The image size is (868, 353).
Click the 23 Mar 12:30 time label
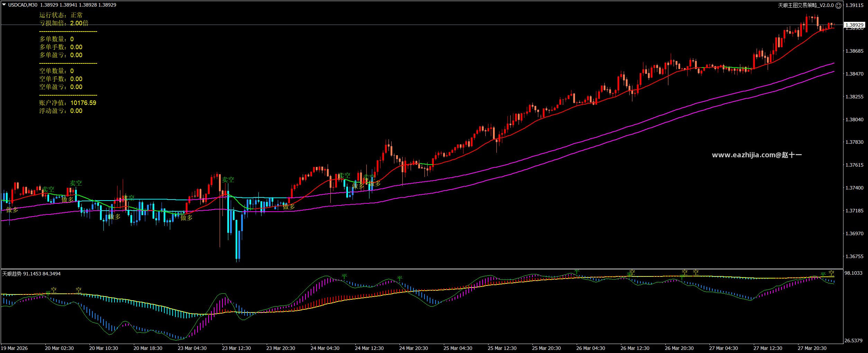point(237,348)
